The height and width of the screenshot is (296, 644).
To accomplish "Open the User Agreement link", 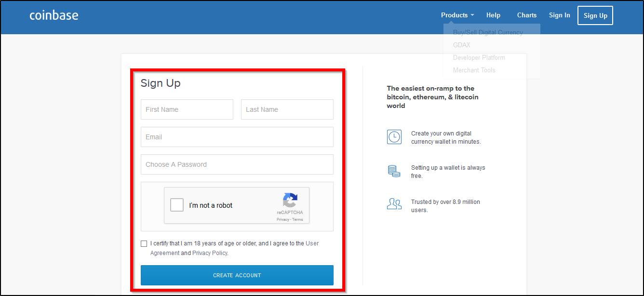I will point(235,248).
